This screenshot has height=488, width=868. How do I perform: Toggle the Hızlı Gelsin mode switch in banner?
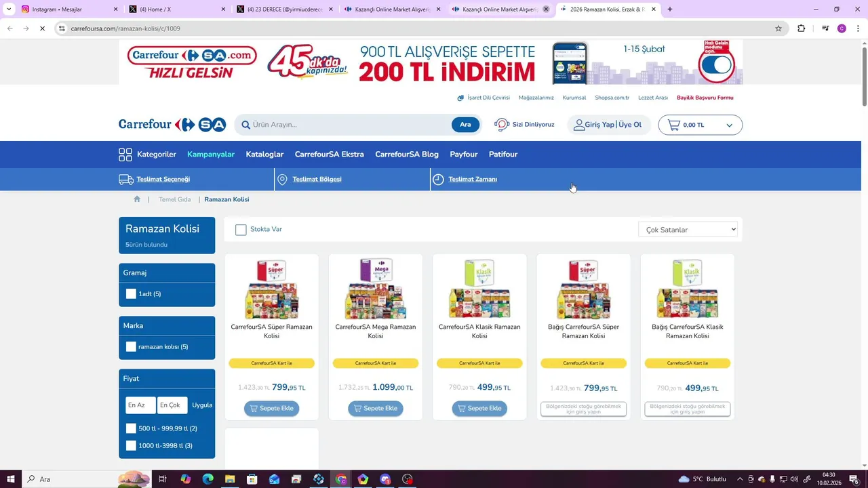[x=717, y=66]
